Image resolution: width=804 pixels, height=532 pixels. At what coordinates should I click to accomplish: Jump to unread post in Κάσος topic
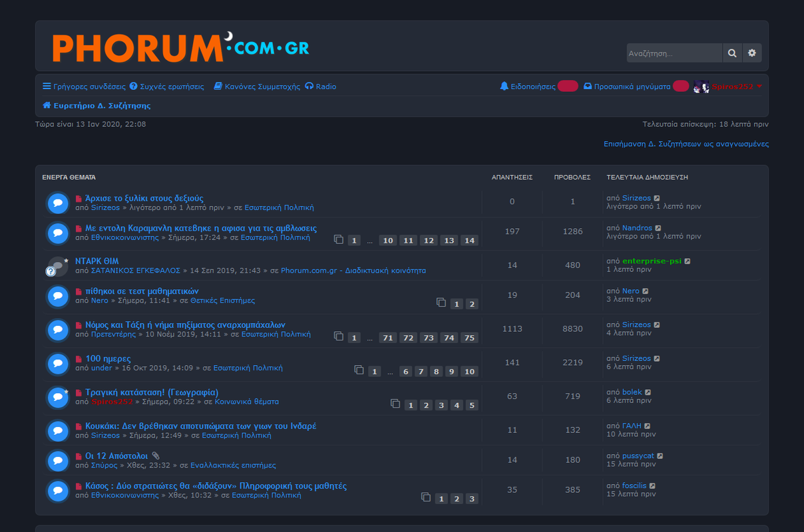[x=79, y=487]
